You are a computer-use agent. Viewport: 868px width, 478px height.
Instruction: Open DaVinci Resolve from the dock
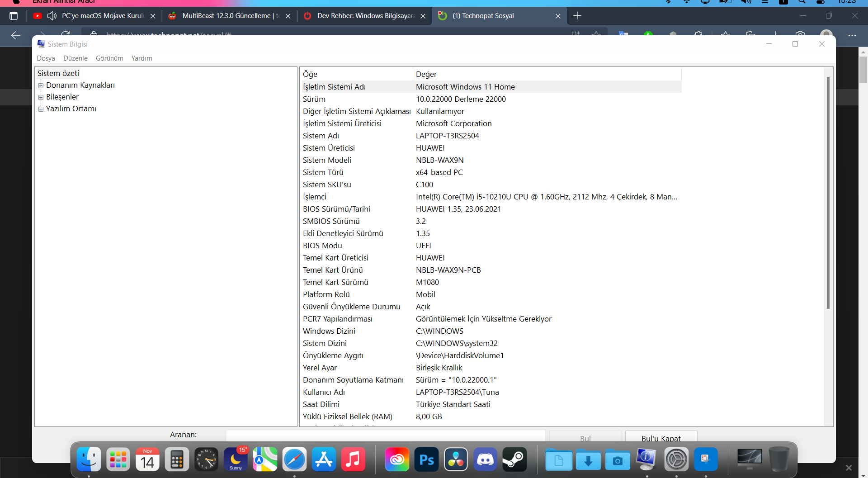[x=456, y=459]
